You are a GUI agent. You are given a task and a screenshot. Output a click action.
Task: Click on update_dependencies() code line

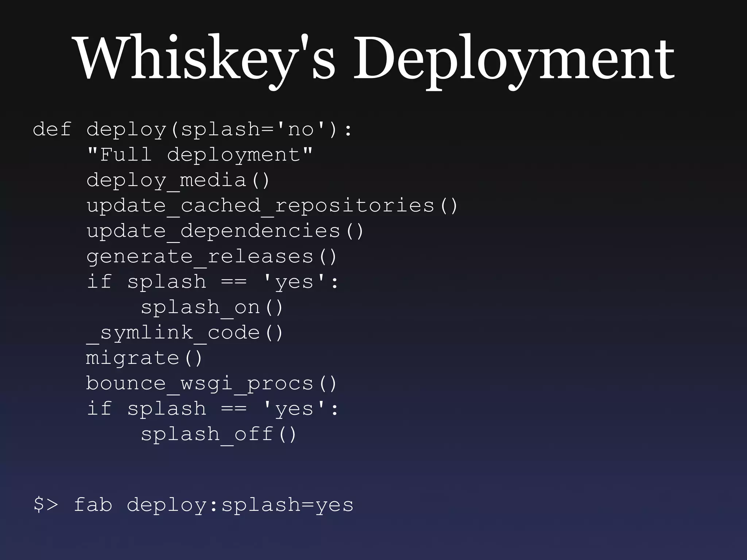pyautogui.click(x=225, y=231)
